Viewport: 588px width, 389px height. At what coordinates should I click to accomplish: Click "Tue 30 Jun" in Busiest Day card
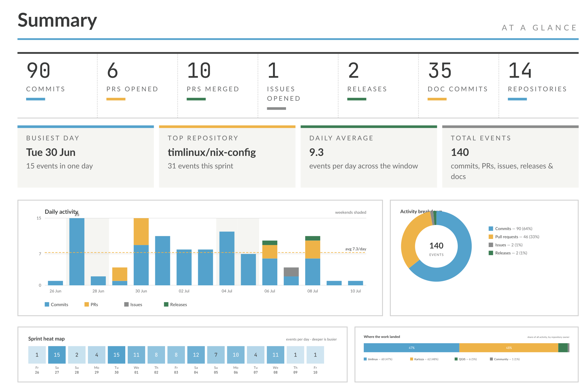[x=51, y=152]
